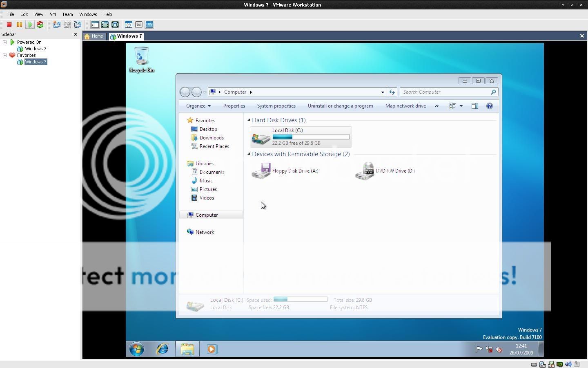Click the guest clock showing 12:41
Screen dimensions: 588x368
pyautogui.click(x=521, y=346)
